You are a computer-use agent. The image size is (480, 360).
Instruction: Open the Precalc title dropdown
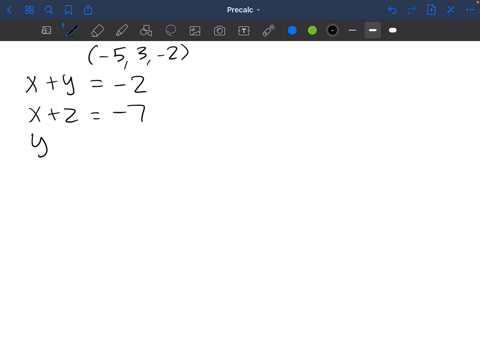(x=243, y=10)
